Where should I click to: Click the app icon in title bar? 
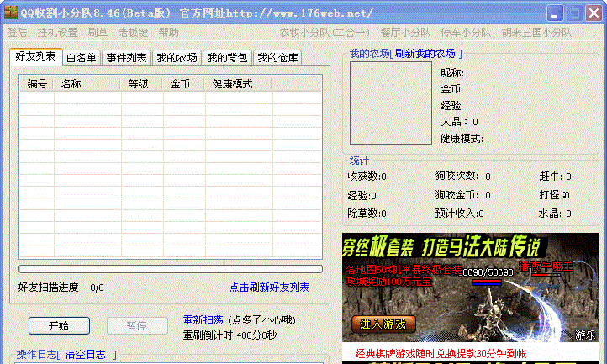[11, 13]
